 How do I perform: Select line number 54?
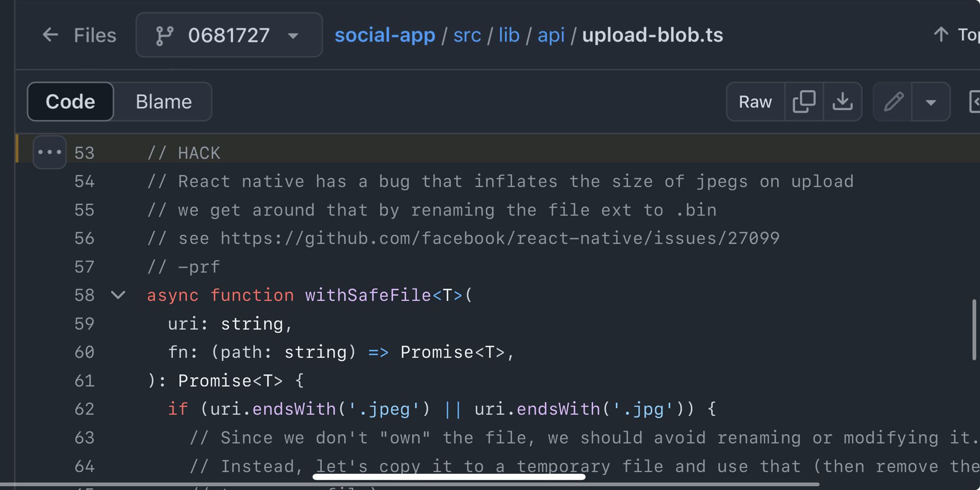(x=84, y=181)
